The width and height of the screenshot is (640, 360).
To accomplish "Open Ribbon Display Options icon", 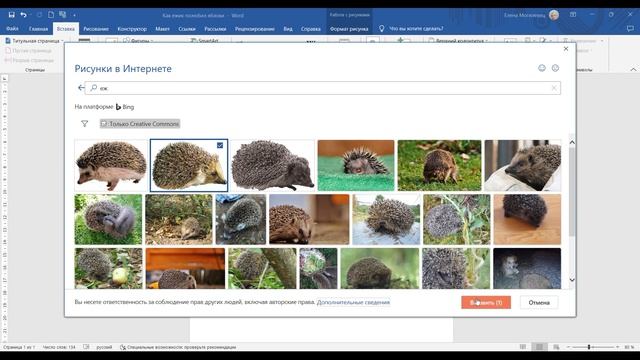I will [573, 15].
